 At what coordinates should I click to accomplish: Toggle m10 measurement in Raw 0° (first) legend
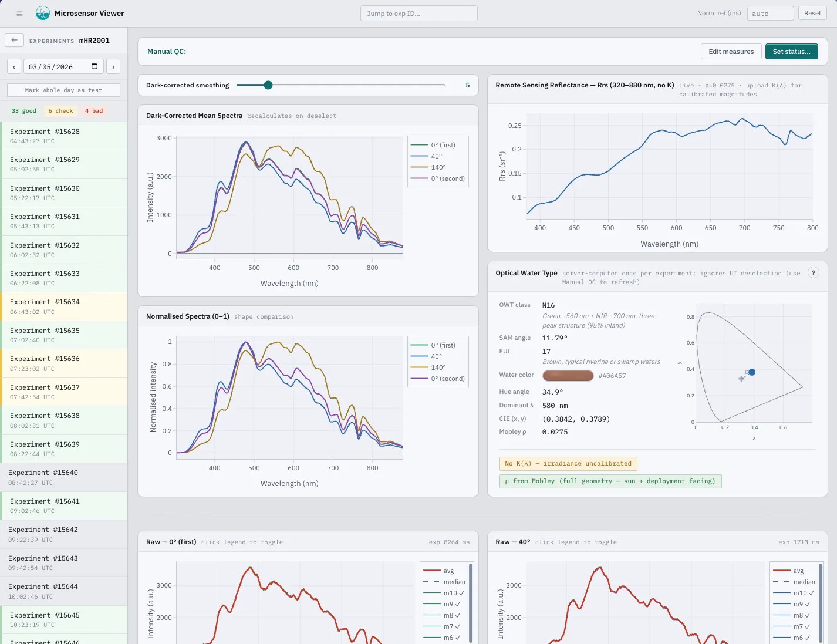pos(444,593)
